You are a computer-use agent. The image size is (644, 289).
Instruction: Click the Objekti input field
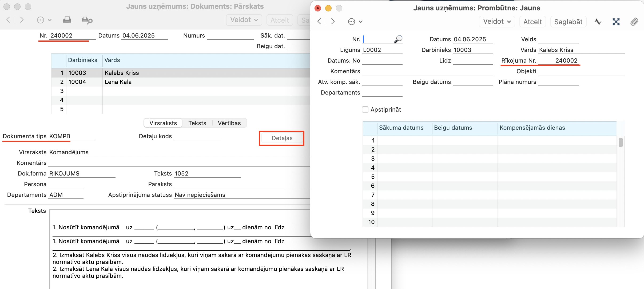click(582, 71)
